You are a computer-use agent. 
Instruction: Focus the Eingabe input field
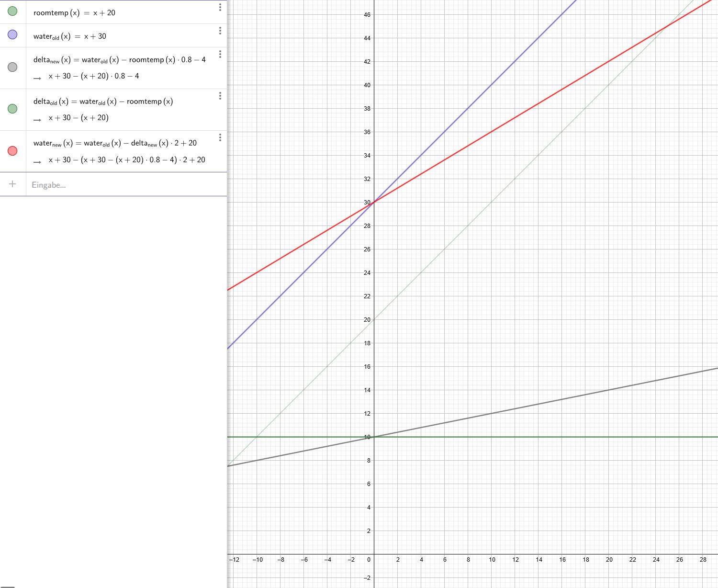coord(126,184)
